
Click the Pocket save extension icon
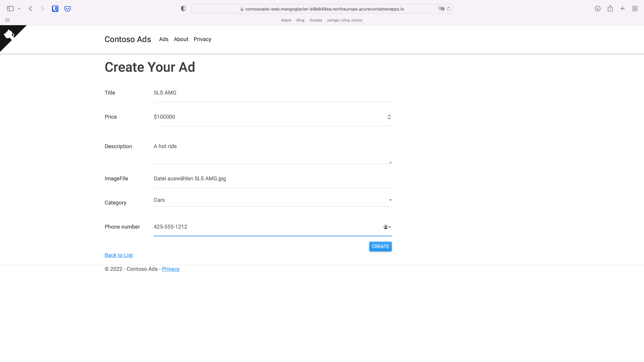point(67,9)
